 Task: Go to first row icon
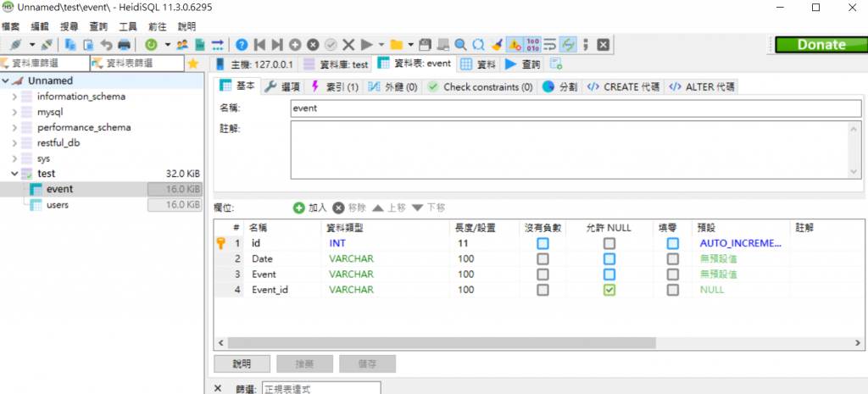pyautogui.click(x=259, y=44)
